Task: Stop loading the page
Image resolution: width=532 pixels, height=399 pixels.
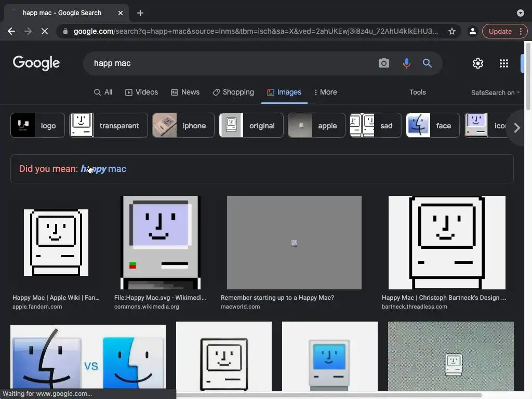Action: [45, 32]
